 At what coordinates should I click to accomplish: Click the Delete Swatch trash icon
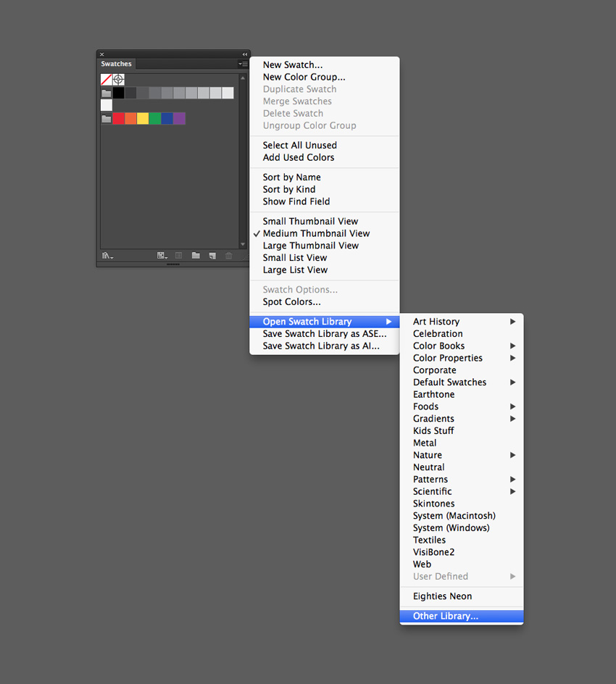[x=228, y=256]
